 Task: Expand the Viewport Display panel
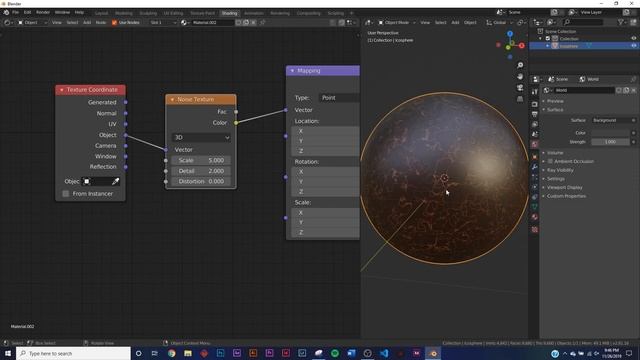point(564,188)
